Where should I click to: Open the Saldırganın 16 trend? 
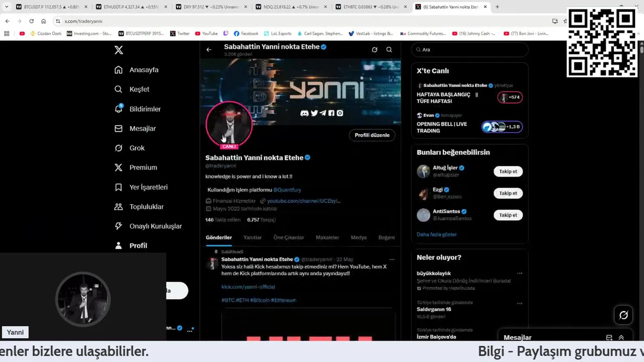[x=434, y=309]
